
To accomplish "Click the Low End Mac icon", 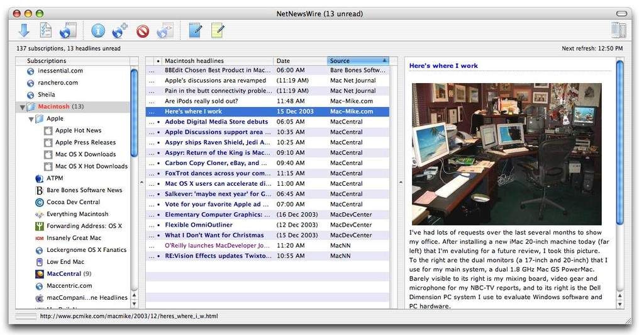I will [x=40, y=262].
